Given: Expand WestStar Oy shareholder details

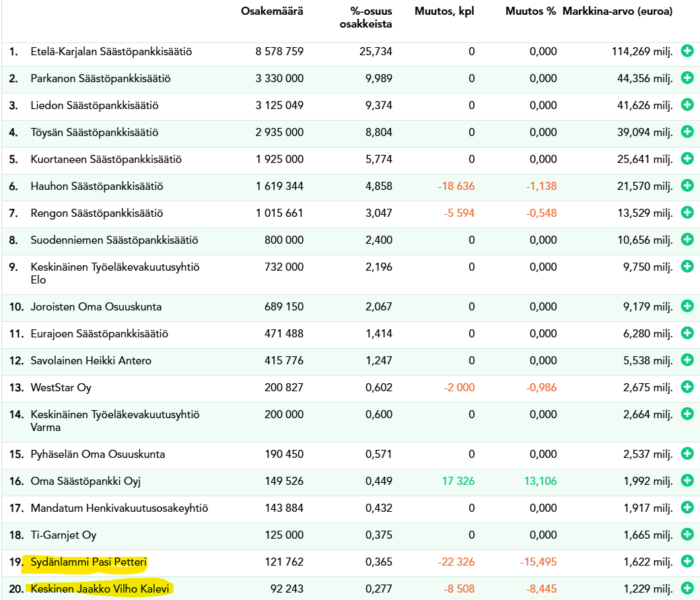Looking at the screenshot, I should [687, 387].
